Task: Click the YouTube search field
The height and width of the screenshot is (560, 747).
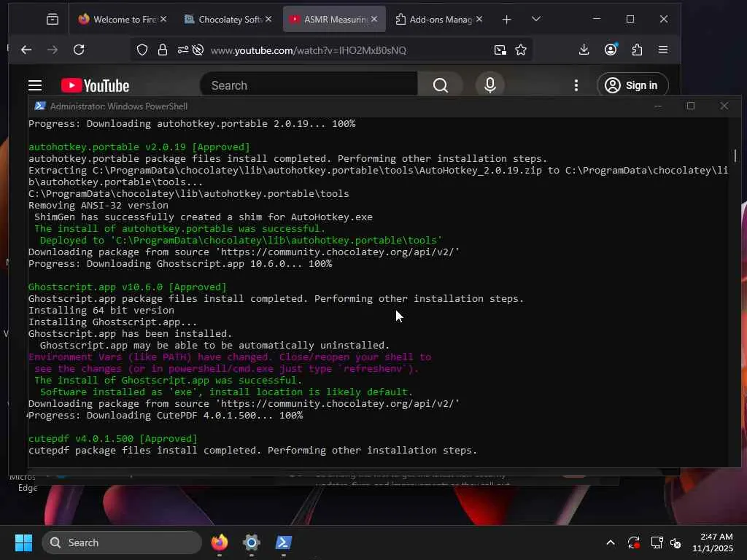Action: 309,85
